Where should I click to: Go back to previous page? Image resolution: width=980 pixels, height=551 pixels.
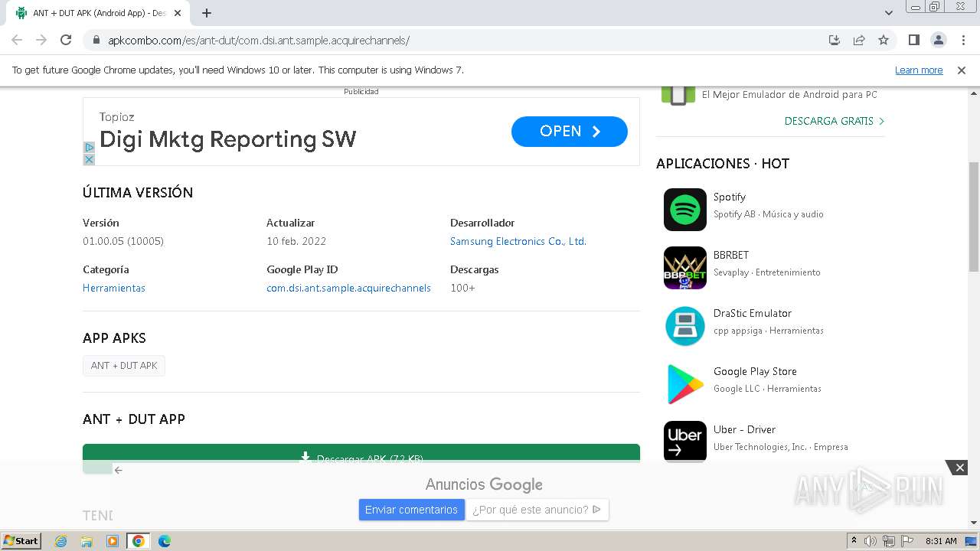click(17, 40)
